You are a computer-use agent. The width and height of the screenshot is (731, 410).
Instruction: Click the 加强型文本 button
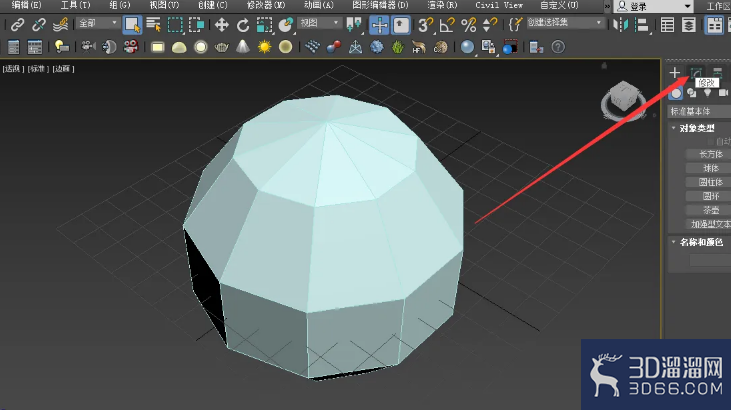(x=710, y=224)
